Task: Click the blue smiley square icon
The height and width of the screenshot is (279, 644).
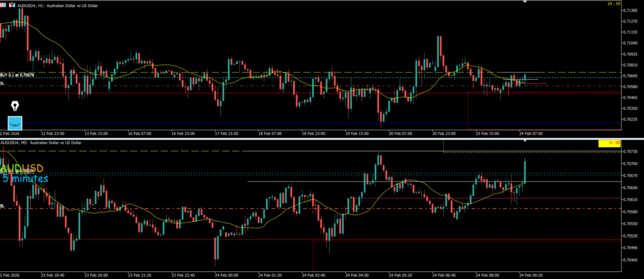Action: 14,123
